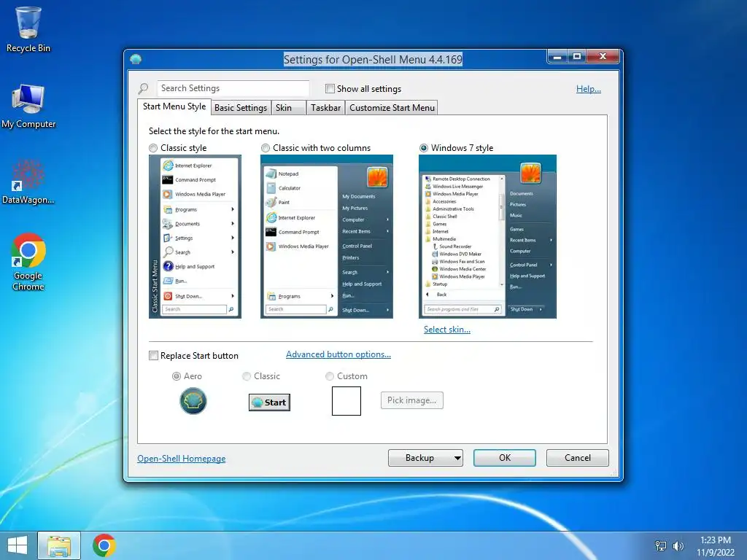Open the Taskbar tab
Viewport: 747px width, 560px height.
tap(325, 108)
